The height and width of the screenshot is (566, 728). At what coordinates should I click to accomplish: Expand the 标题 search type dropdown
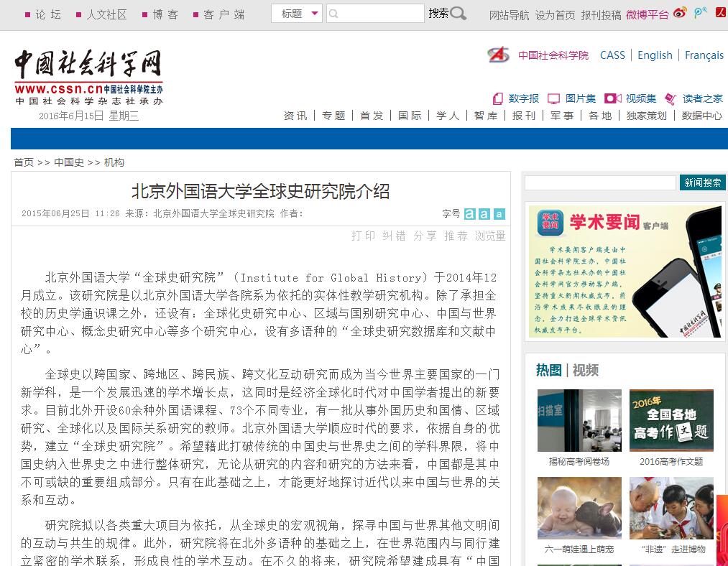pos(297,14)
